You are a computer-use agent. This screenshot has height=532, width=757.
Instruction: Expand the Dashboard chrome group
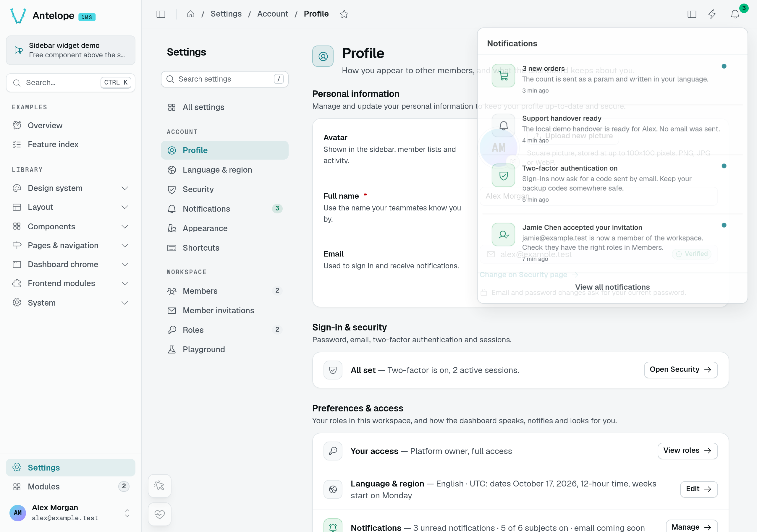(71, 264)
